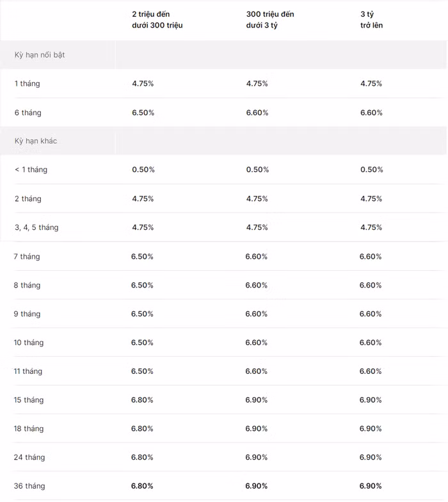Click the "Kỳ hạn khác" section heading
Image resolution: width=448 pixels, height=502 pixels.
pyautogui.click(x=36, y=141)
